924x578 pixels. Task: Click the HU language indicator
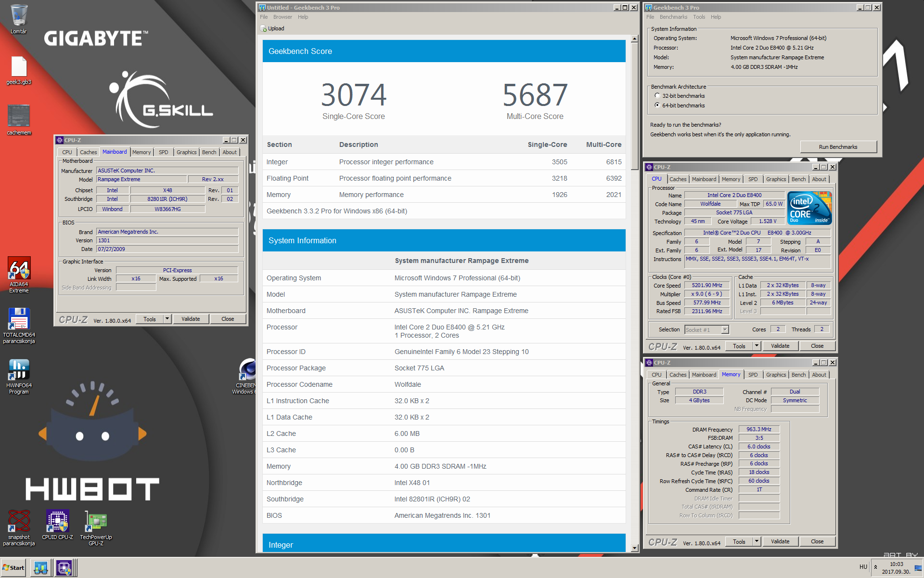863,567
